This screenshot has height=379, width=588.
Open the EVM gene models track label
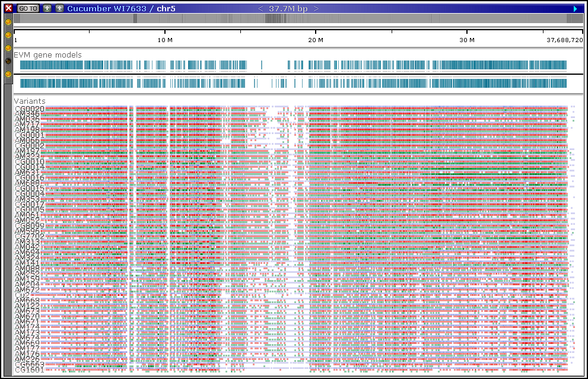point(47,55)
